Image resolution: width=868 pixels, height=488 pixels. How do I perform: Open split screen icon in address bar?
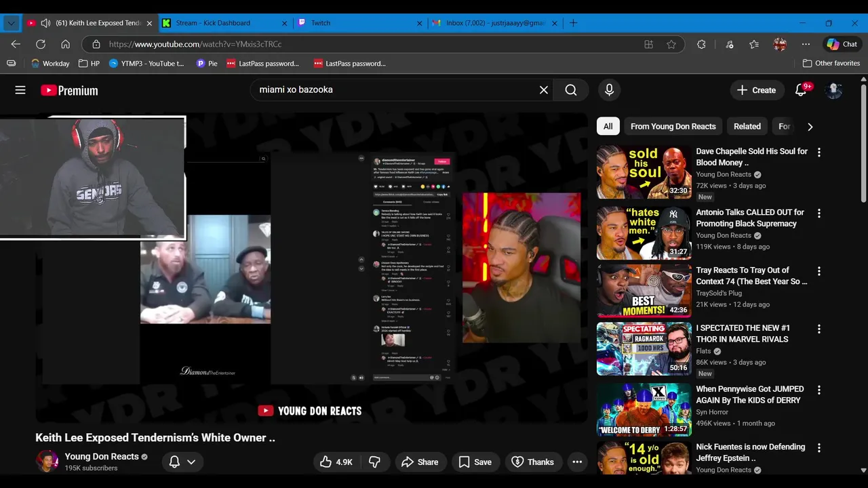(649, 44)
